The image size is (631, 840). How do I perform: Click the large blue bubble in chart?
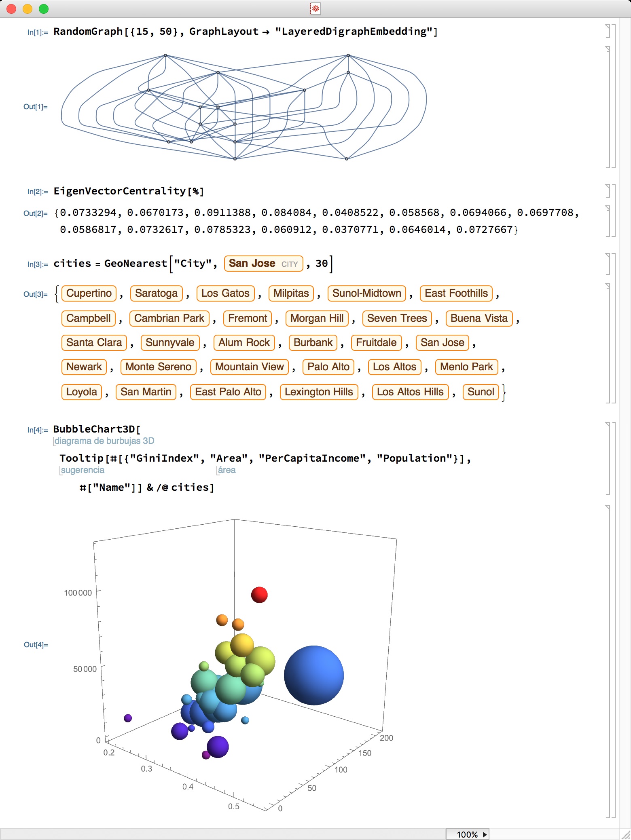314,675
